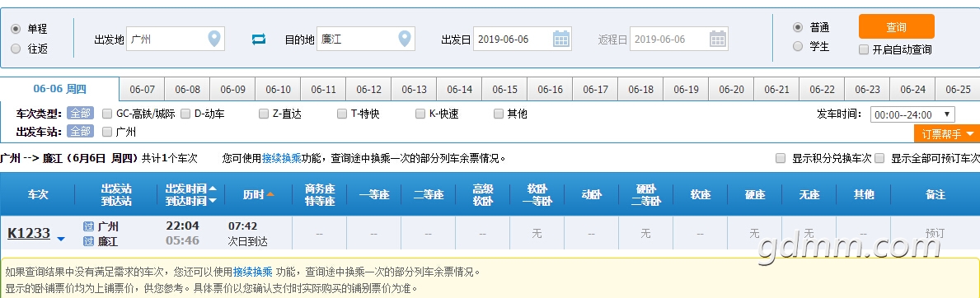Click 接续换乘 link above the table
This screenshot has width=980, height=298.
pyautogui.click(x=281, y=158)
